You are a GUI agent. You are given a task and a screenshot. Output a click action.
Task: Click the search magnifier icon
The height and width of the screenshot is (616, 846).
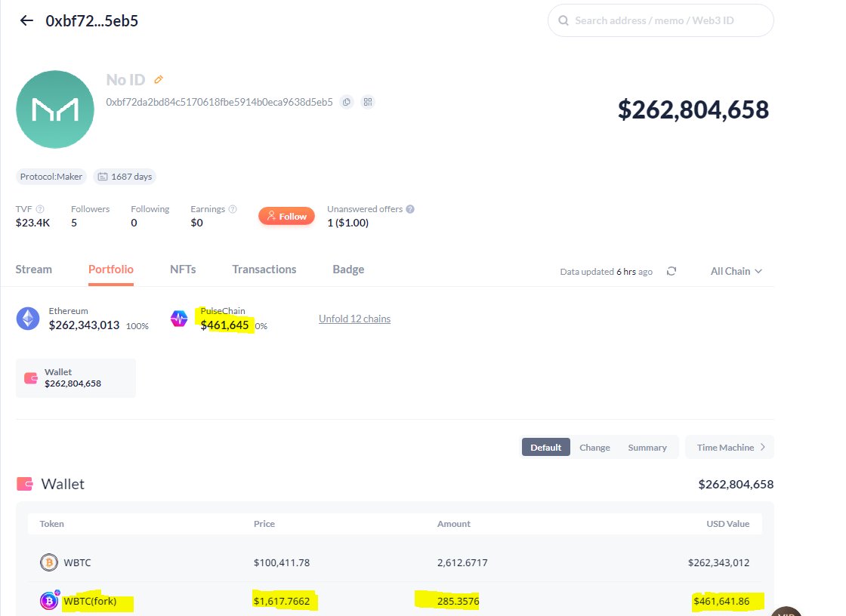point(563,20)
